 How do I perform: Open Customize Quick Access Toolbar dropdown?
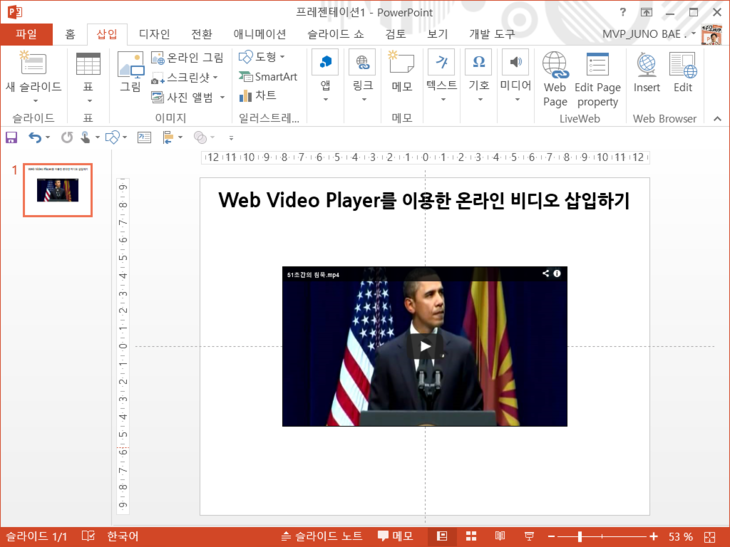[231, 138]
